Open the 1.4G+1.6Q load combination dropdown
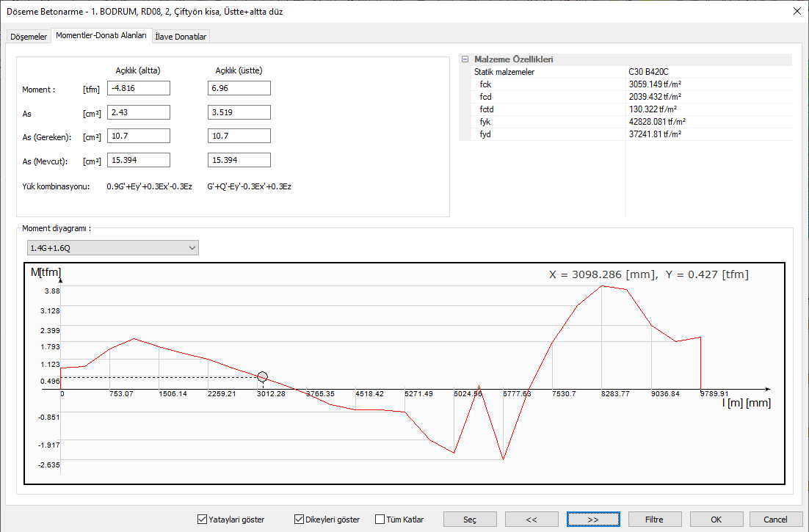 [x=112, y=248]
